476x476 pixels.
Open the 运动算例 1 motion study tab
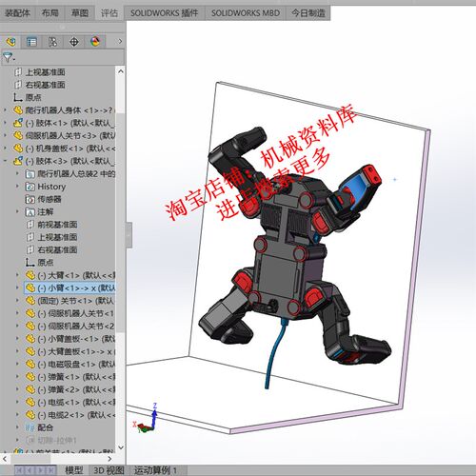click(x=155, y=470)
